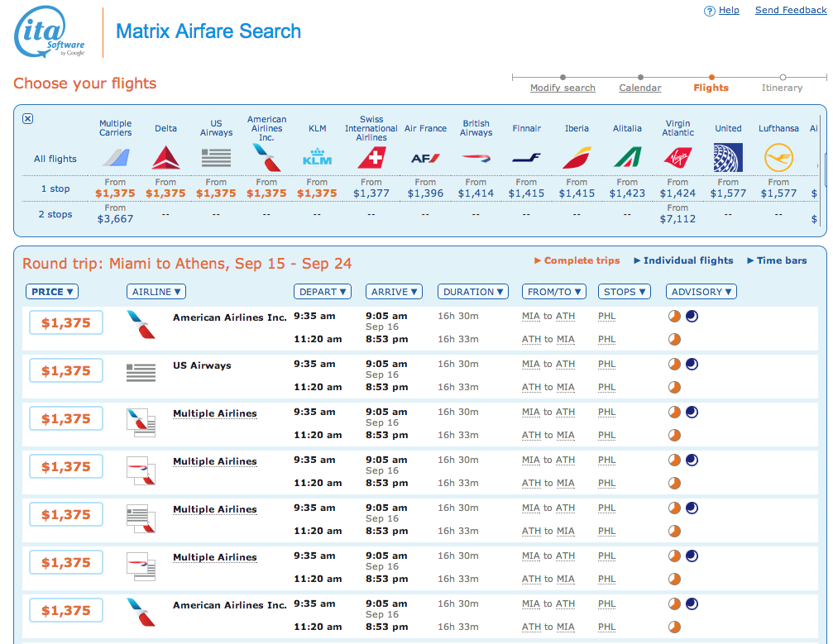Select the Swiss International Airlines logo

click(371, 158)
